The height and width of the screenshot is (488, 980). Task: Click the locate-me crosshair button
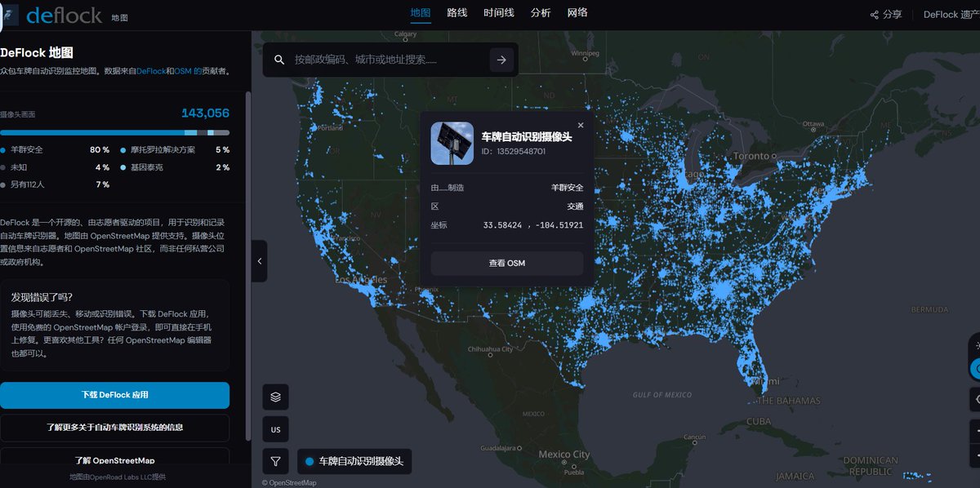click(x=976, y=399)
